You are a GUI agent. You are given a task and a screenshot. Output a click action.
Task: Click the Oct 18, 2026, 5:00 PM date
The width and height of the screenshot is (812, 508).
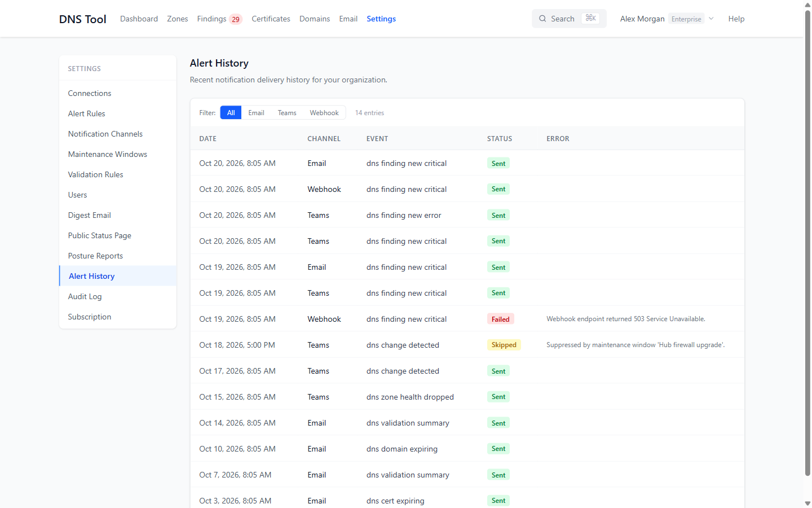pos(237,345)
